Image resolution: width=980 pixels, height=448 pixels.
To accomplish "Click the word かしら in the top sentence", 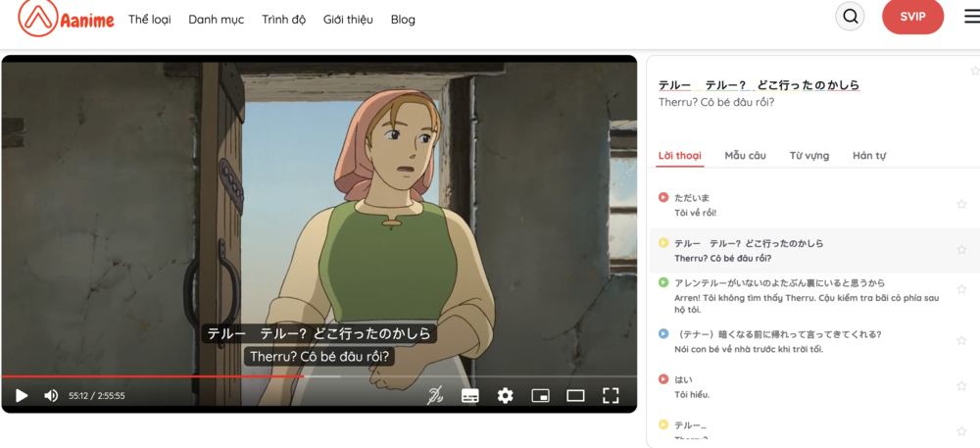I will pos(844,85).
